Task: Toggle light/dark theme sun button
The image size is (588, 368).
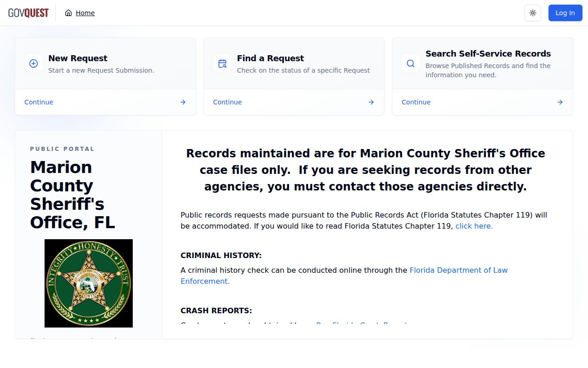Action: [x=533, y=13]
